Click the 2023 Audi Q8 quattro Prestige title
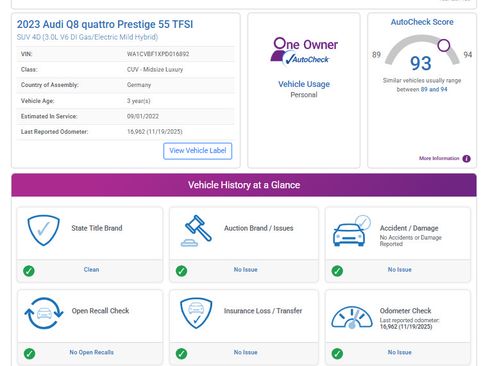488x366 pixels. pyautogui.click(x=105, y=24)
